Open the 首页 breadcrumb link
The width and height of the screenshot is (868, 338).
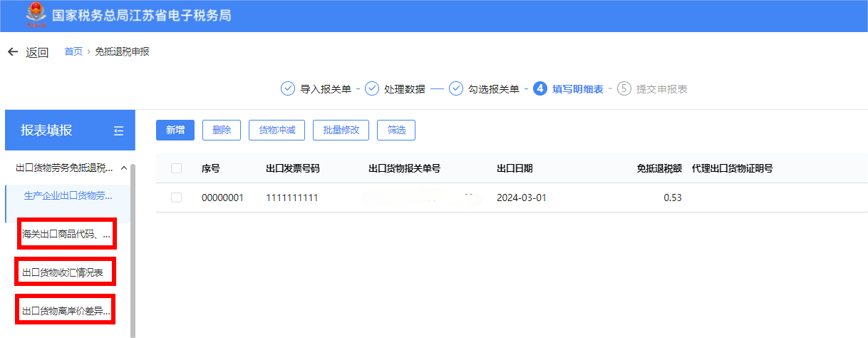[x=73, y=51]
